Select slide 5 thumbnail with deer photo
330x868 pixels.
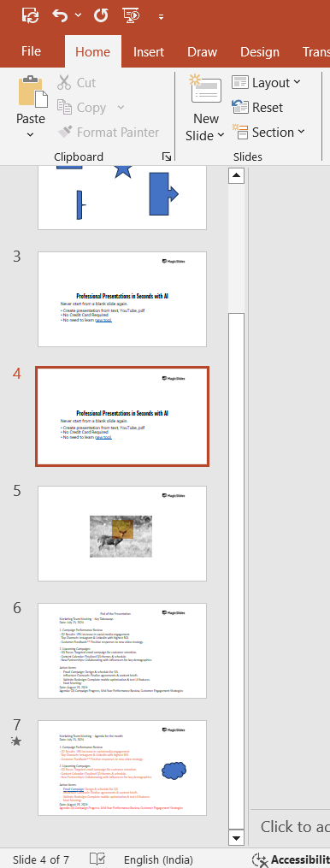coord(121,534)
